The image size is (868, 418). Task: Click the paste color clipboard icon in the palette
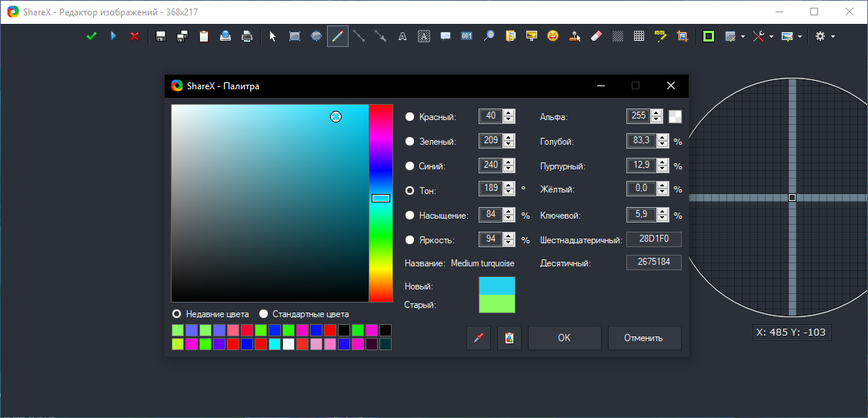[x=509, y=338]
